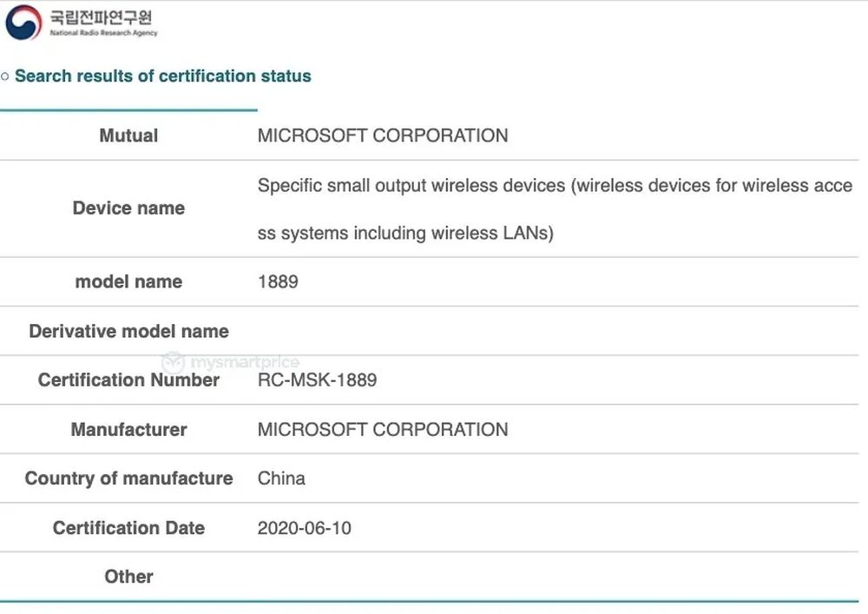Select the certification date 2020-06-10
The width and height of the screenshot is (868, 614).
click(305, 528)
